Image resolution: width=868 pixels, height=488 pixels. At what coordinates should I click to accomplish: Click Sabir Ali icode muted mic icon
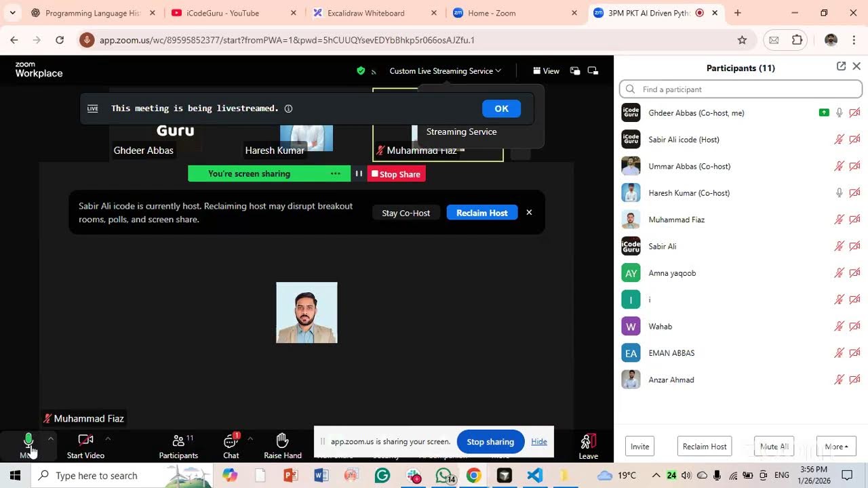(x=839, y=140)
